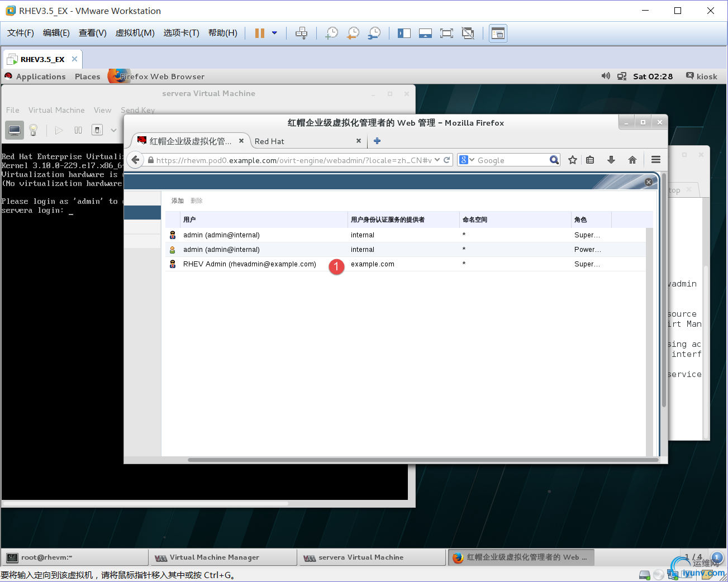
Task: Switch to the 红帽企业级虚拟化管 Firefox tab
Action: point(190,141)
